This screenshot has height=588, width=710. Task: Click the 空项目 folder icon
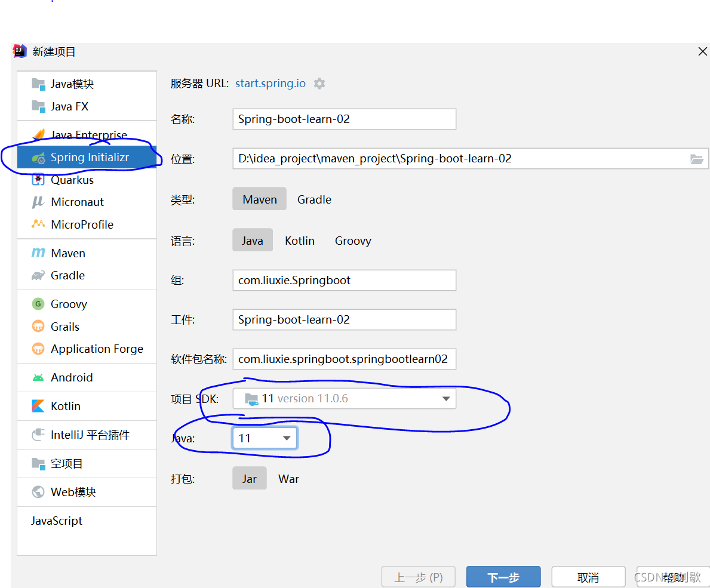pyautogui.click(x=38, y=463)
